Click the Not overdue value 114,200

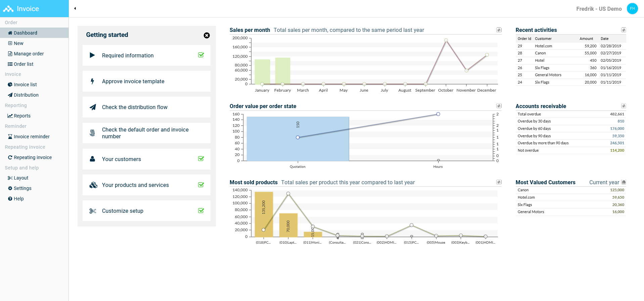click(617, 150)
